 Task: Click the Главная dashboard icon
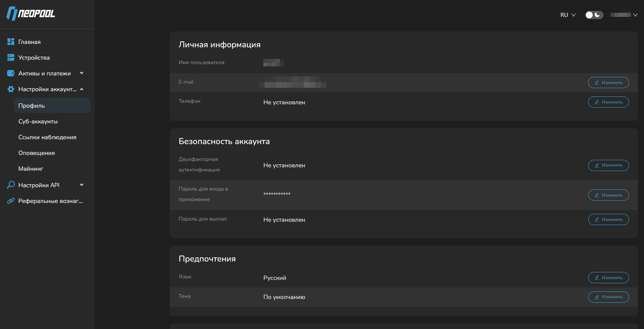(11, 42)
